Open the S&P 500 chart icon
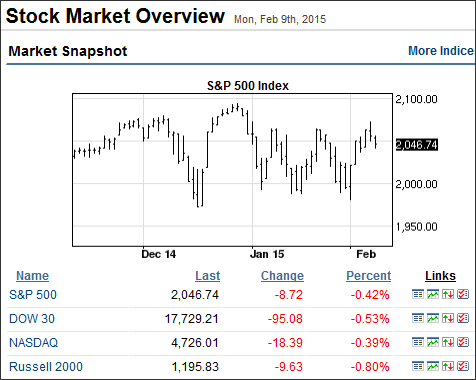 coord(433,294)
